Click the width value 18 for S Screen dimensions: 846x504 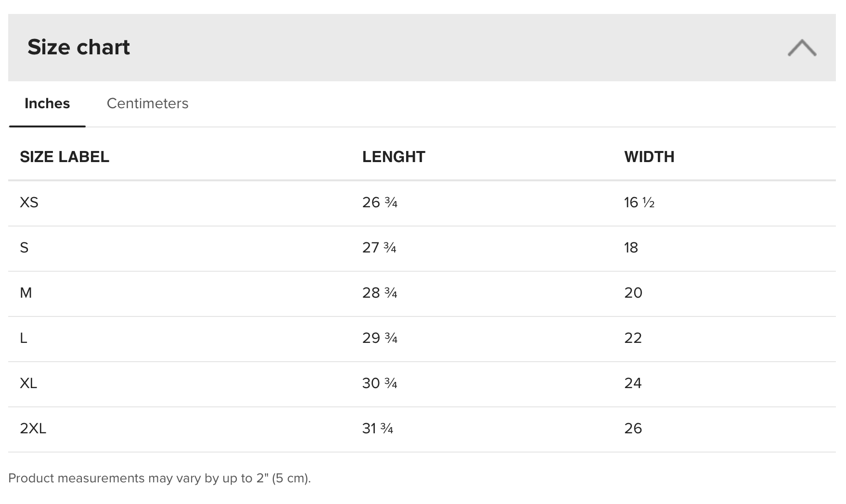pos(631,248)
